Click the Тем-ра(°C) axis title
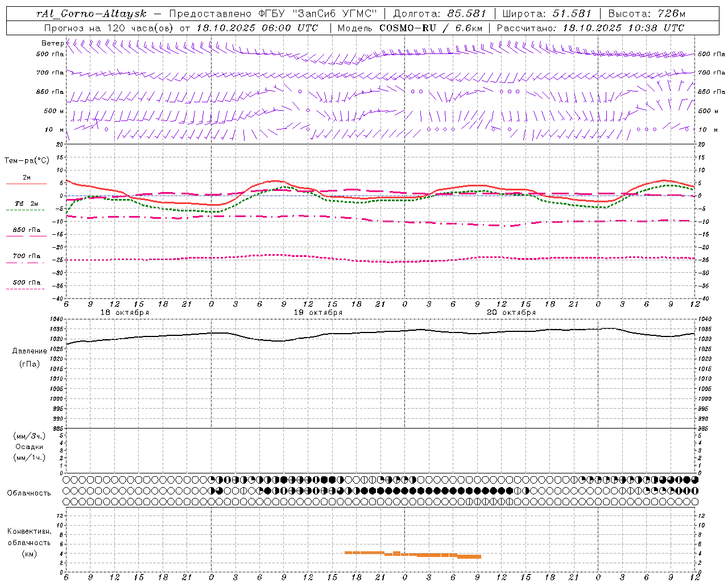Viewport: 728px width, 582px height. 27,161
